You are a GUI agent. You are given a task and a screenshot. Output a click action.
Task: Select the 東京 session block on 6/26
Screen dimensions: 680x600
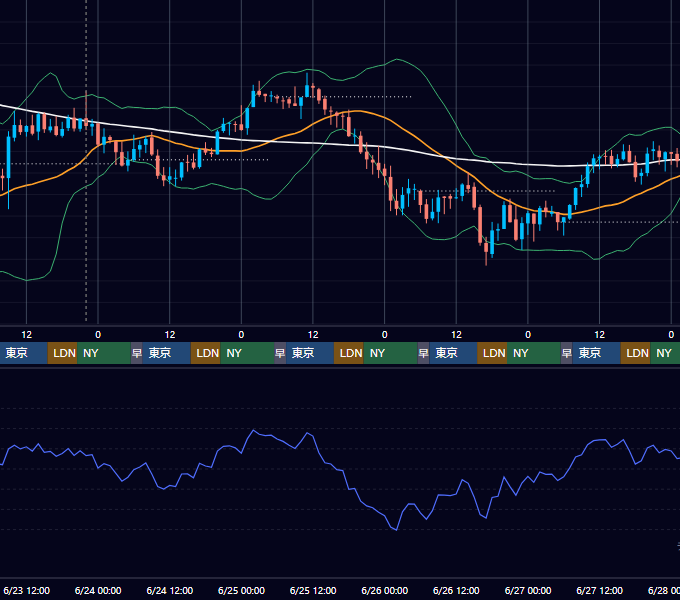click(x=453, y=353)
